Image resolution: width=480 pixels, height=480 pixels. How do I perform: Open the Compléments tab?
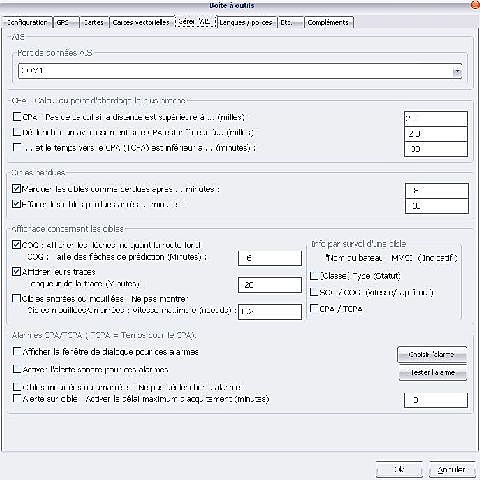pos(328,22)
